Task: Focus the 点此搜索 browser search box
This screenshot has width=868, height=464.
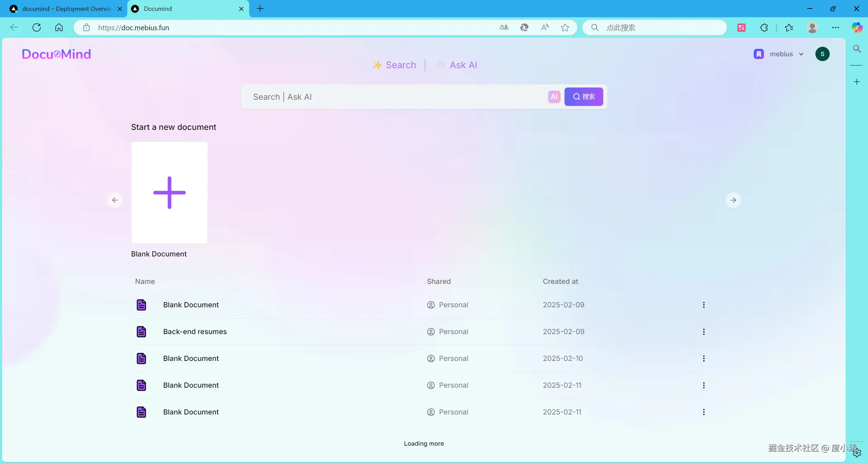Action: tap(654, 27)
